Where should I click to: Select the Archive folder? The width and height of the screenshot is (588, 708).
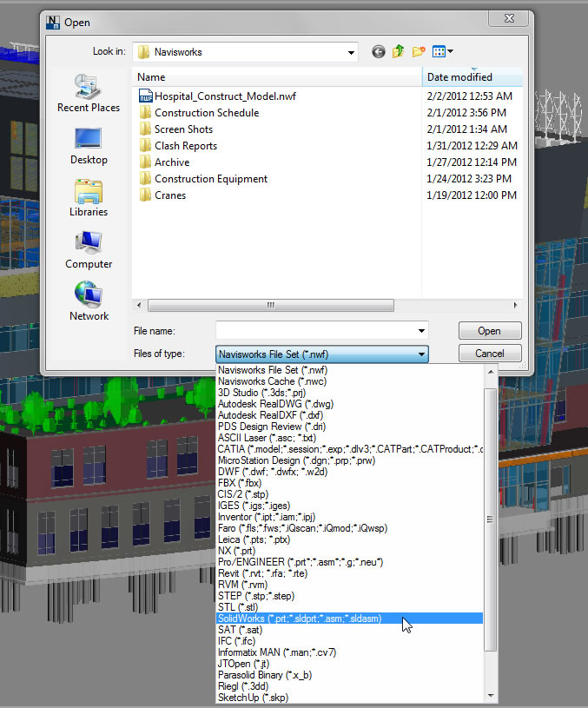pos(164,162)
